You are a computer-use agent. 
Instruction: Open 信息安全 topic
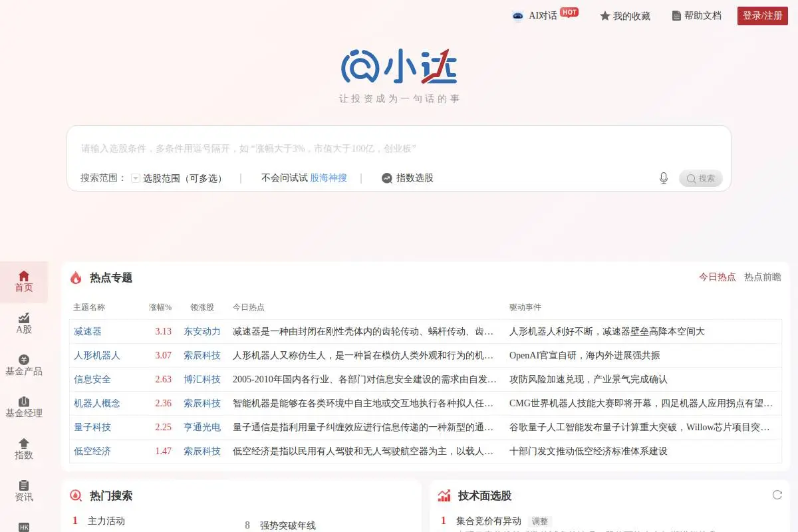(x=92, y=379)
